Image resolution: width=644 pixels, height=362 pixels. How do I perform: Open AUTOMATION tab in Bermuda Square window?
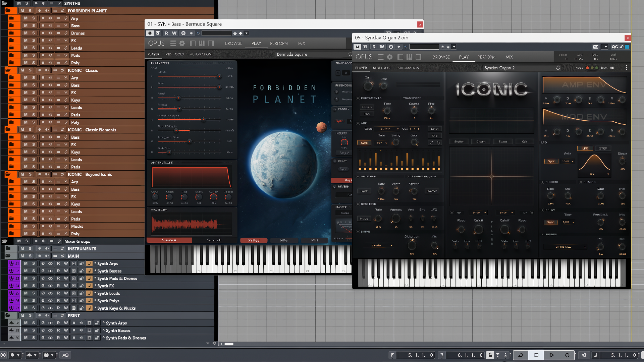pyautogui.click(x=201, y=54)
